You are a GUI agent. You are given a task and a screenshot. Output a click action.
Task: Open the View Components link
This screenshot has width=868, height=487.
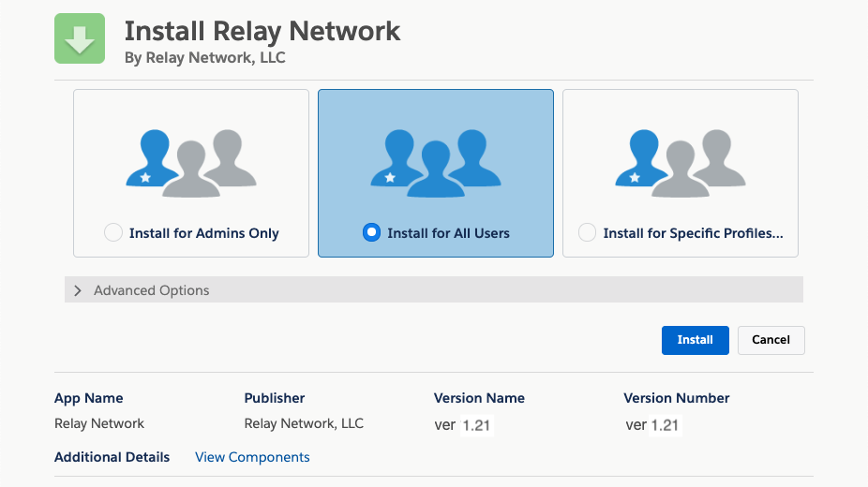(252, 457)
